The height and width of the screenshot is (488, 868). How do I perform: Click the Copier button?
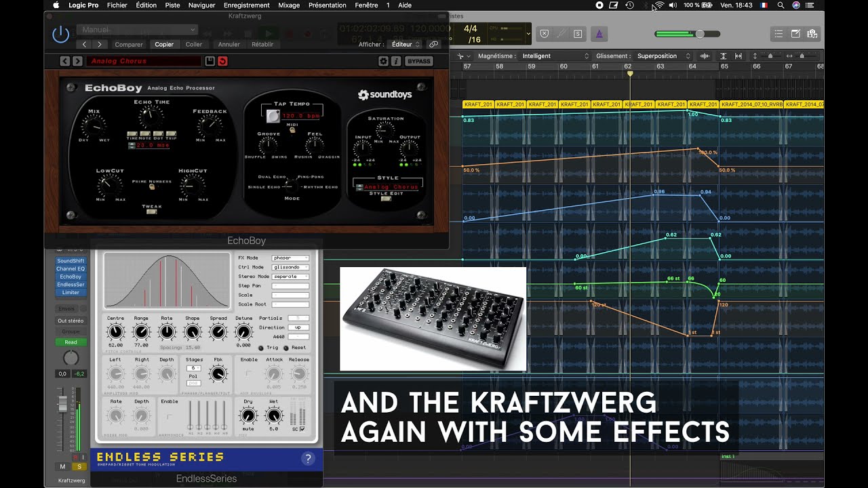pyautogui.click(x=164, y=45)
